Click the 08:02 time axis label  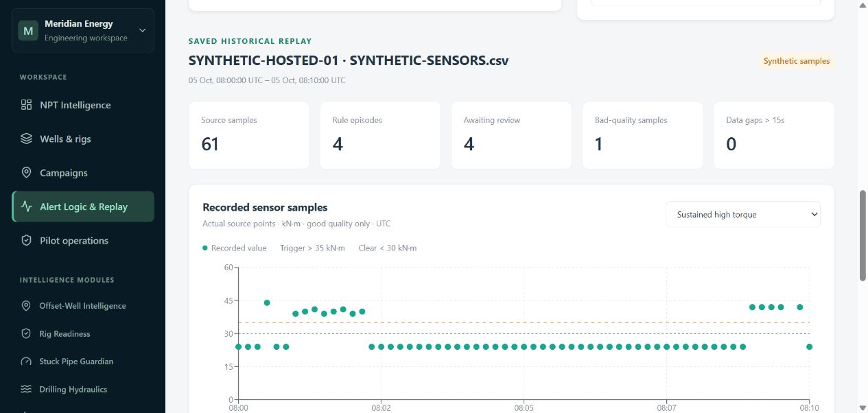[x=381, y=408]
